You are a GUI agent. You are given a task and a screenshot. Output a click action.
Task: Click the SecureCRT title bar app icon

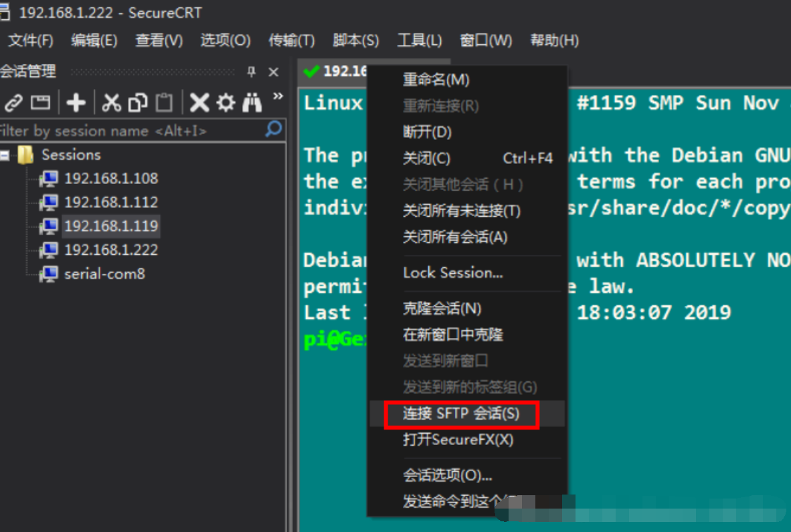click(x=5, y=13)
